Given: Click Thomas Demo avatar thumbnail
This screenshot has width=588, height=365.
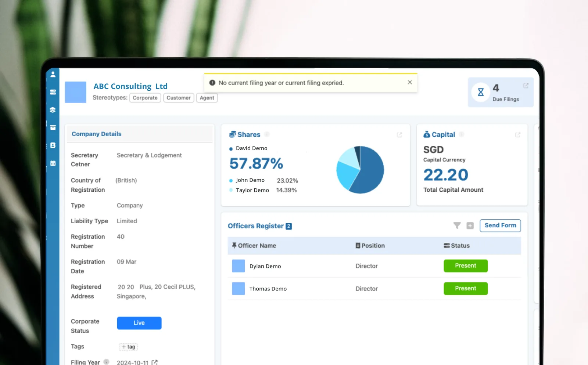Looking at the screenshot, I should pyautogui.click(x=239, y=289).
